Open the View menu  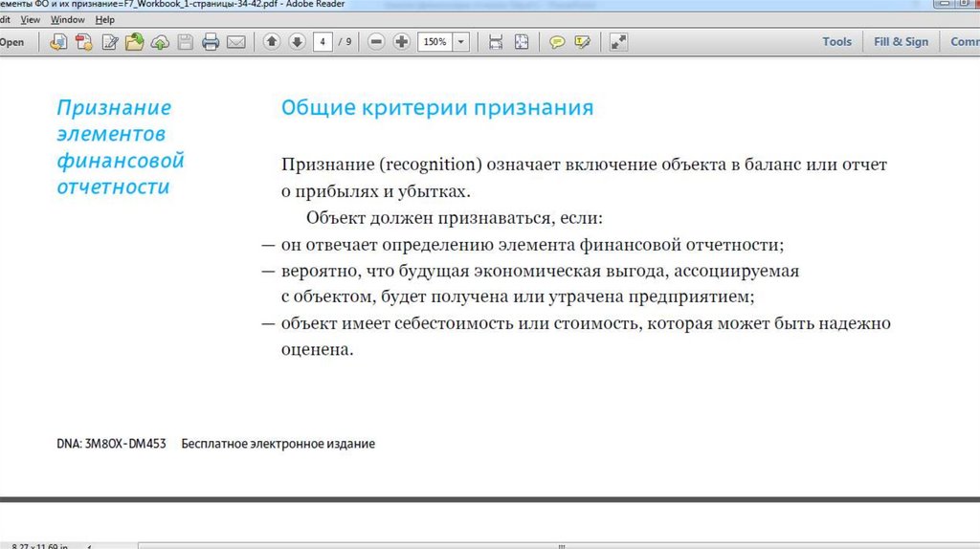(x=30, y=19)
